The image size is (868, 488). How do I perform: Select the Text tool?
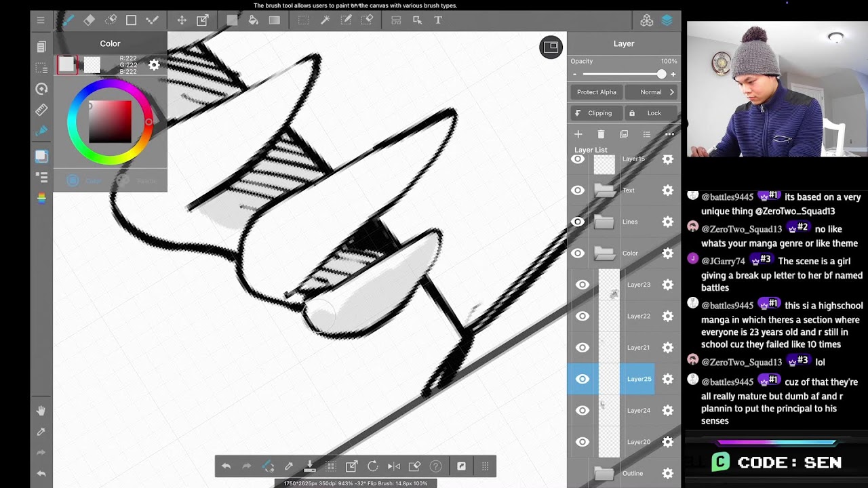pos(438,20)
